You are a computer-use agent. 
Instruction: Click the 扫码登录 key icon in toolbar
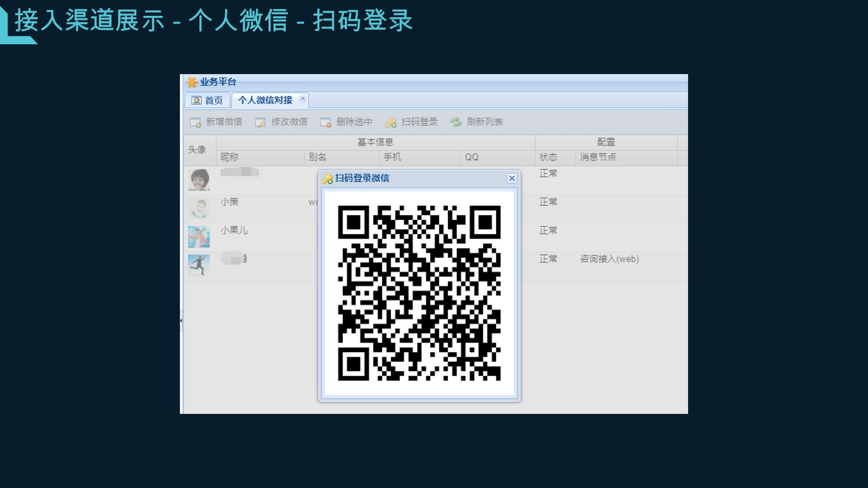[391, 122]
